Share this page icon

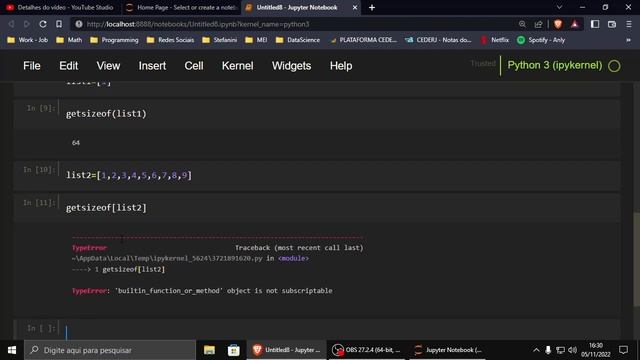click(538, 24)
